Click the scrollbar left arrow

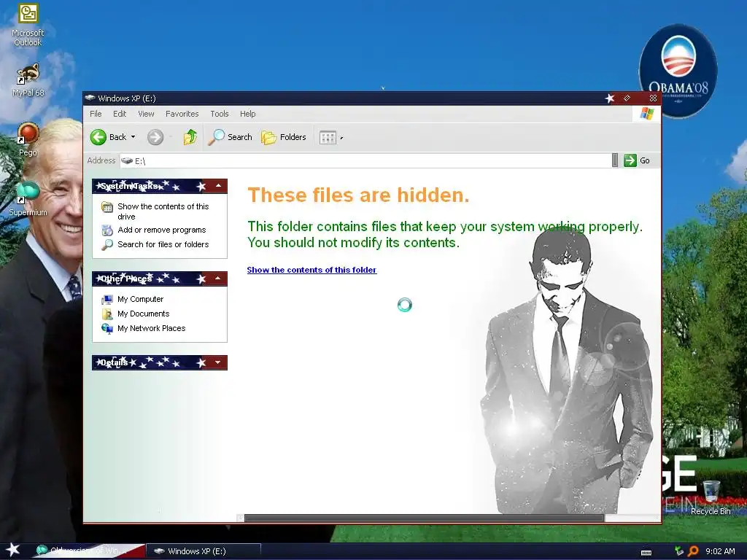(x=240, y=518)
